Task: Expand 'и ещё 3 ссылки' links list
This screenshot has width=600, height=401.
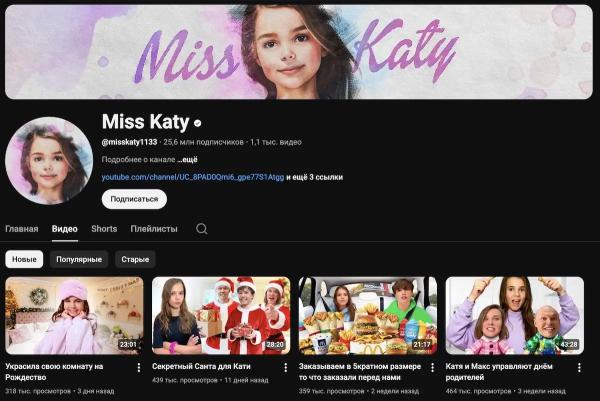Action: pyautogui.click(x=315, y=177)
